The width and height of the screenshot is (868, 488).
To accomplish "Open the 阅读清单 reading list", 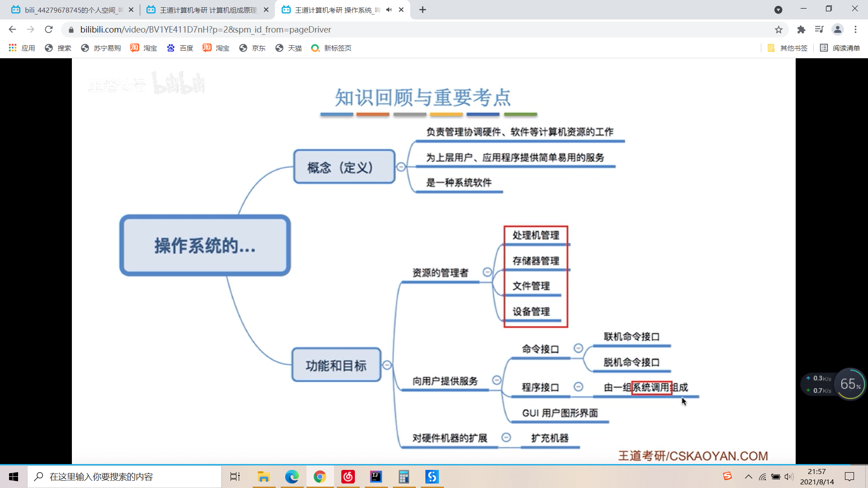I will (x=840, y=48).
